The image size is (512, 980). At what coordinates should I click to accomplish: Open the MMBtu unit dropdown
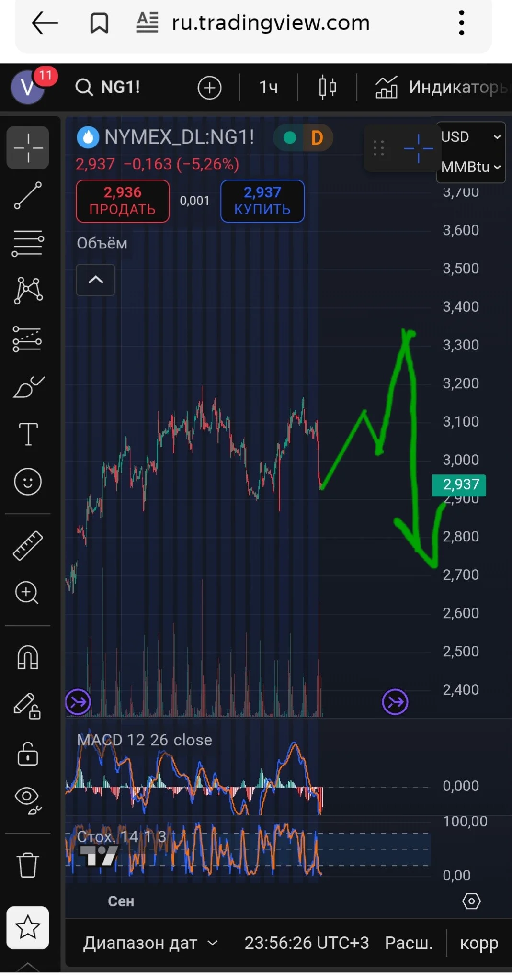coord(471,167)
